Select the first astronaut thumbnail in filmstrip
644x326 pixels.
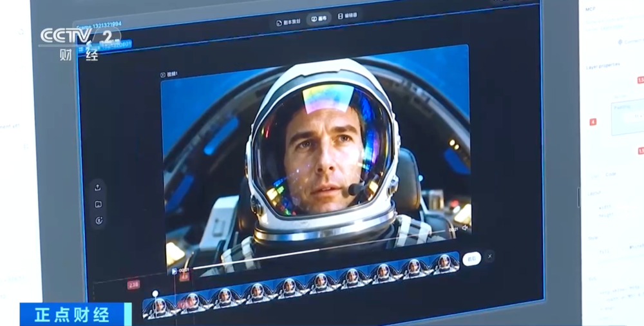coord(159,308)
